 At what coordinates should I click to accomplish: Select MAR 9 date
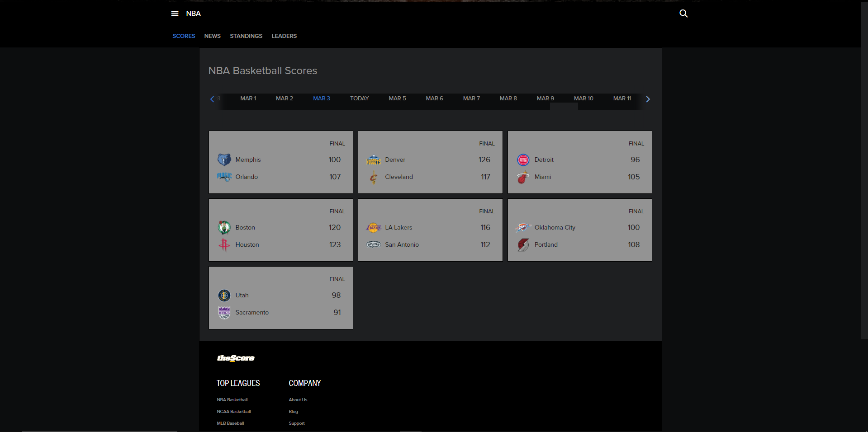click(x=545, y=99)
